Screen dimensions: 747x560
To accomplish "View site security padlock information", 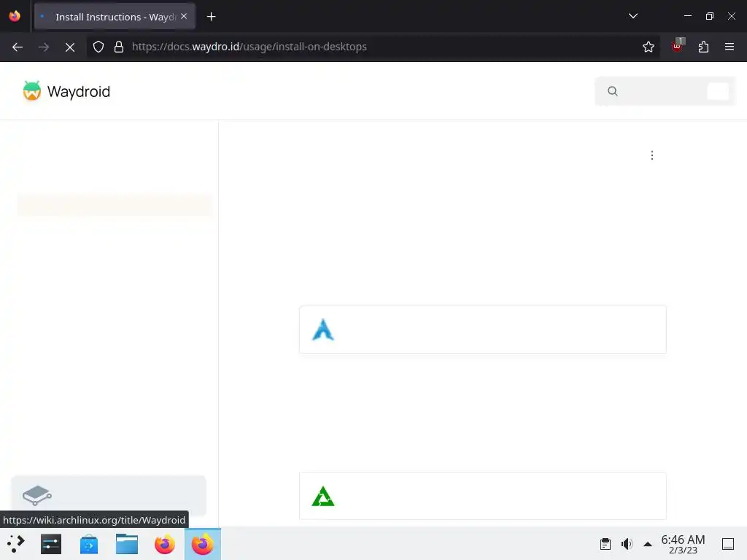I will [x=119, y=47].
